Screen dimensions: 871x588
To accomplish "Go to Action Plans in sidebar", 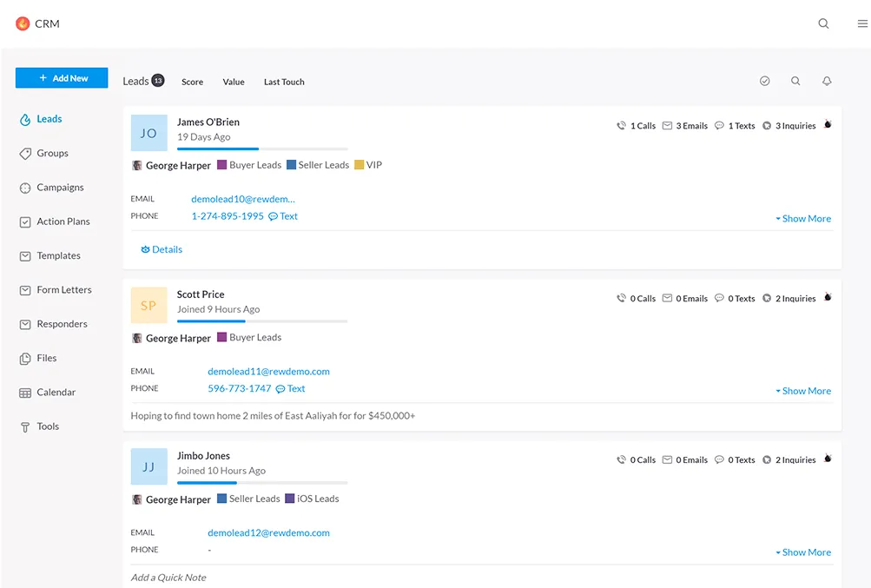I will (63, 221).
